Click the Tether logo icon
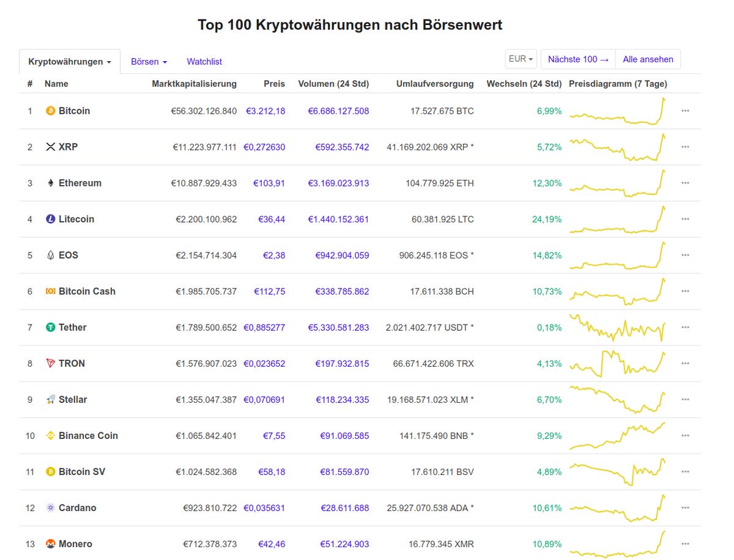 51,327
